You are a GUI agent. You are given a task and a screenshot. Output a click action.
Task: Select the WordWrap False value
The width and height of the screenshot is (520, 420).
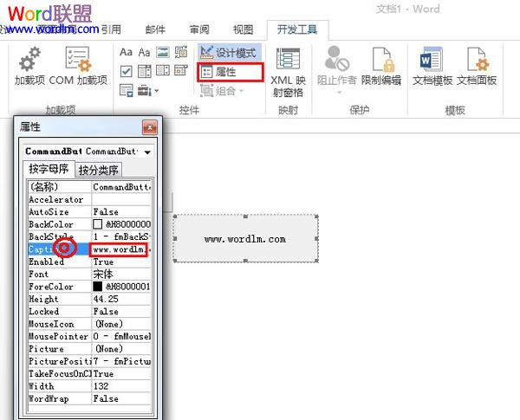121,398
